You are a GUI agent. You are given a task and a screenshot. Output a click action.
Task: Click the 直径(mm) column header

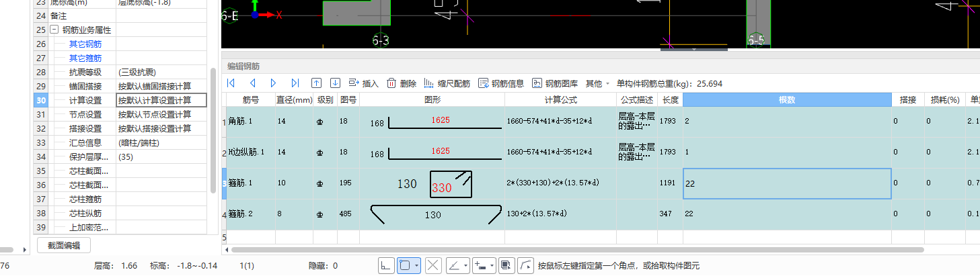pyautogui.click(x=295, y=99)
